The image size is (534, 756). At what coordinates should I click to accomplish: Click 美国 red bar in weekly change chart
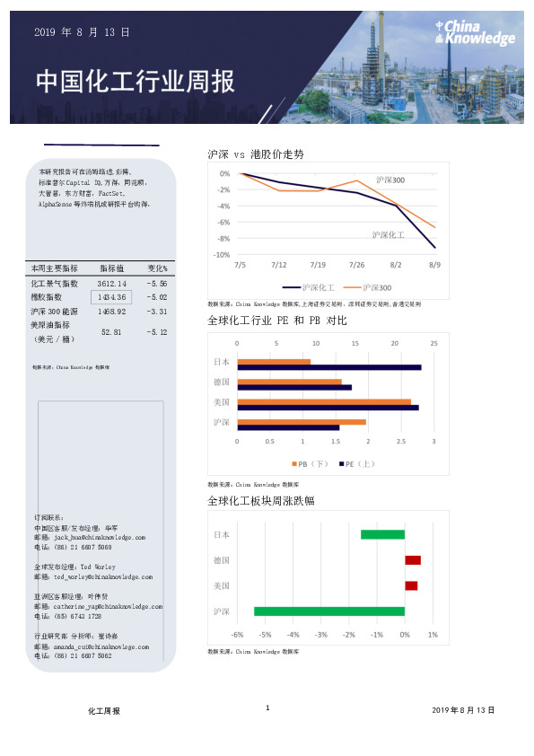(411, 585)
